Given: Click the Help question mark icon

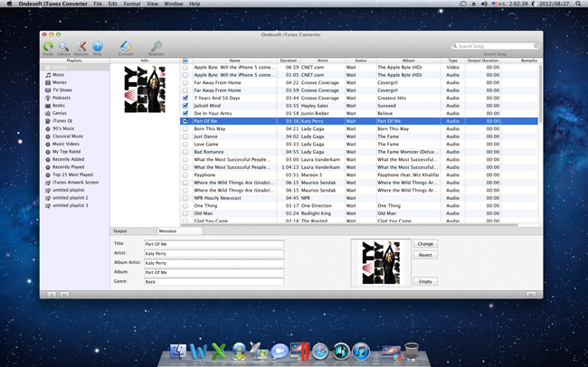Looking at the screenshot, I should 98,46.
